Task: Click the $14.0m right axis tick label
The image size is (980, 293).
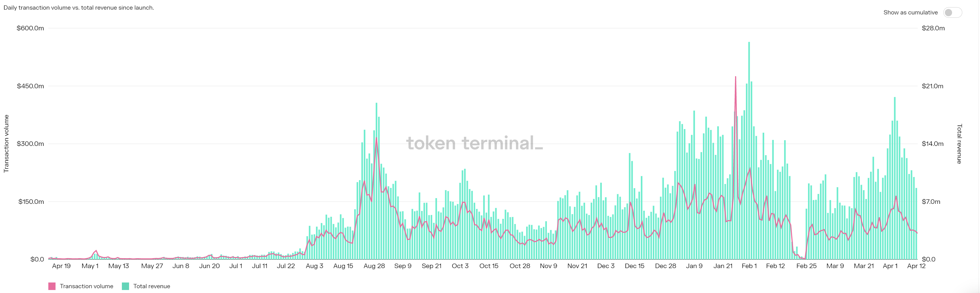Action: click(932, 144)
